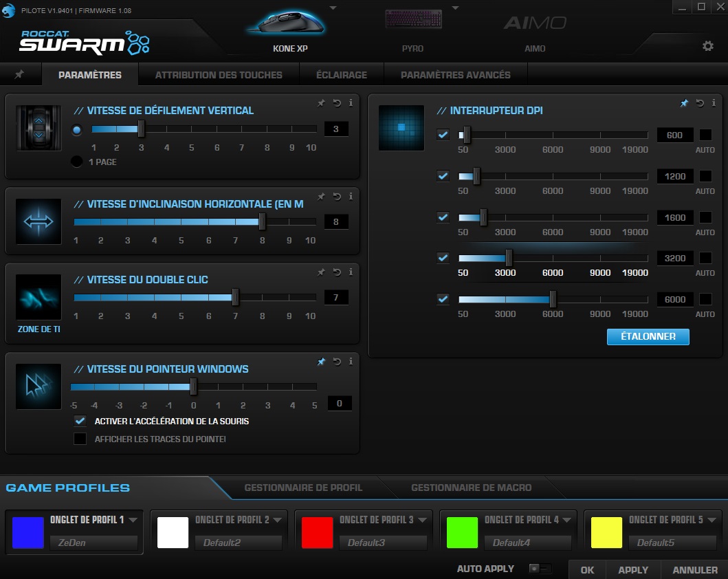Disable Activer l'accélération de la souris checkbox
Viewport: 728px width, 579px height.
point(80,421)
